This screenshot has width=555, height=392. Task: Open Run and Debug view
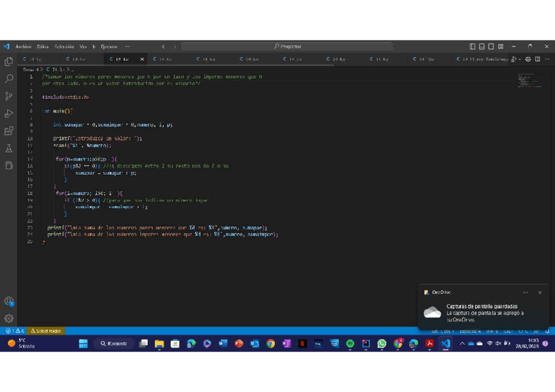pos(9,114)
